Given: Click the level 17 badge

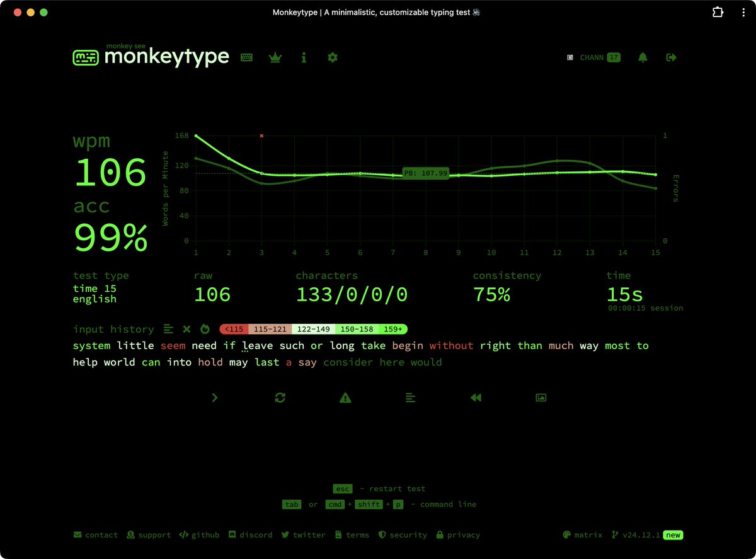Looking at the screenshot, I should [x=614, y=57].
